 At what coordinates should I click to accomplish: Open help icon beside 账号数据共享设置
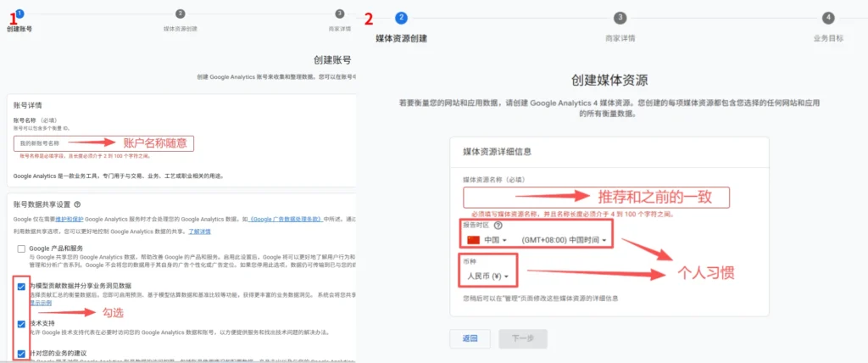[77, 204]
